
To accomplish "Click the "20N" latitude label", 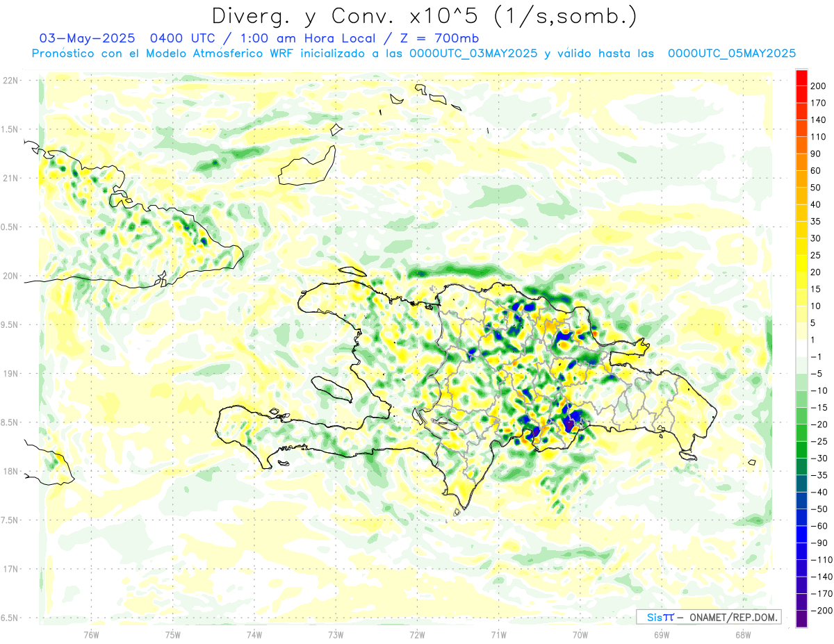I will [x=10, y=276].
